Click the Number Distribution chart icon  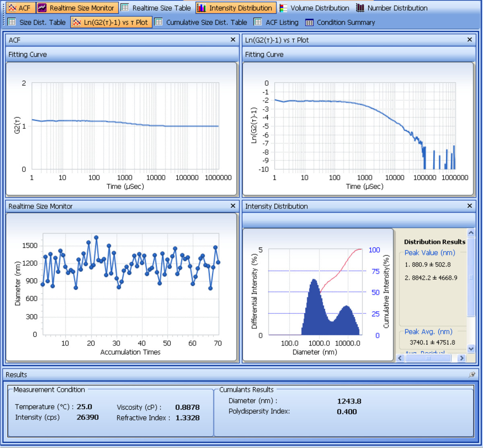pos(360,8)
